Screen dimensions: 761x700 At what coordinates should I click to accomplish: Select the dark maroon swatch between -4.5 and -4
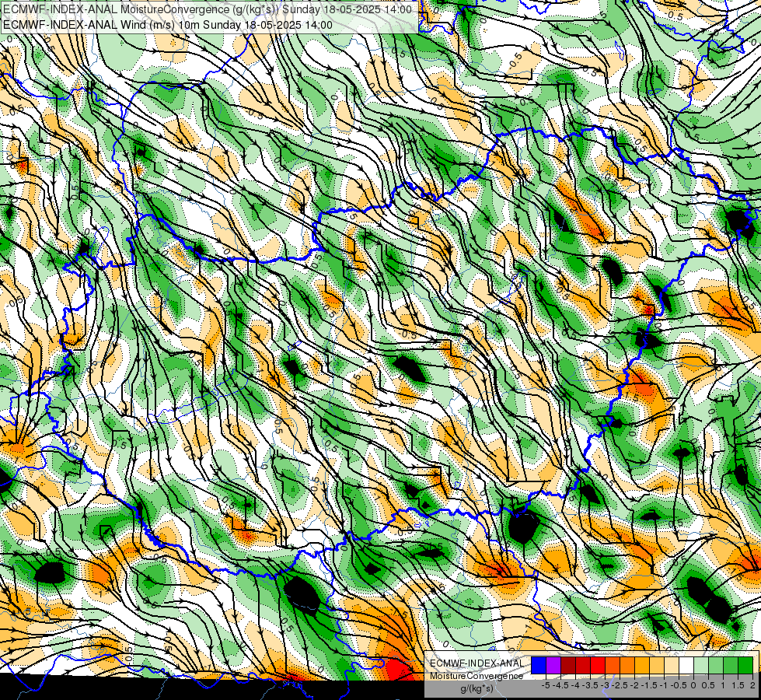point(568,665)
